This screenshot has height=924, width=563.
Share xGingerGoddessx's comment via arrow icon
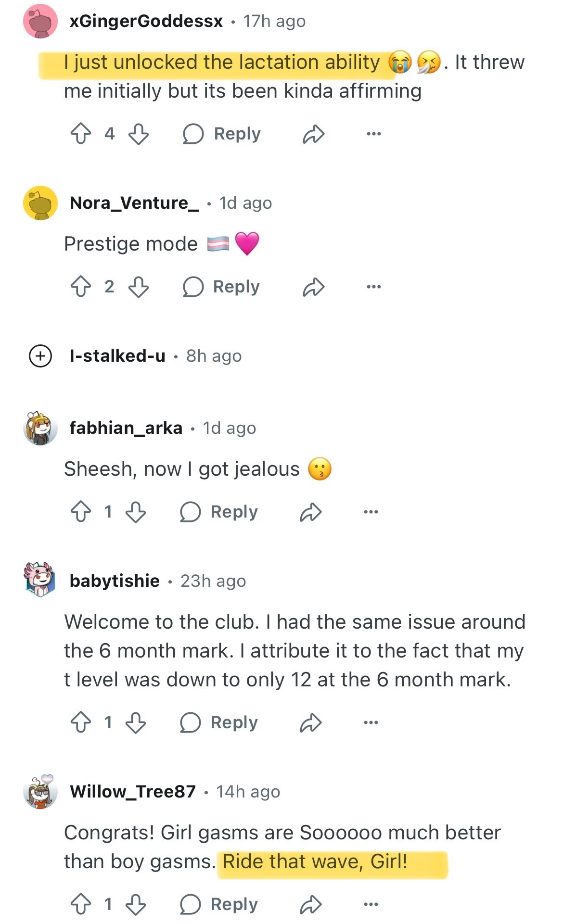pyautogui.click(x=313, y=134)
